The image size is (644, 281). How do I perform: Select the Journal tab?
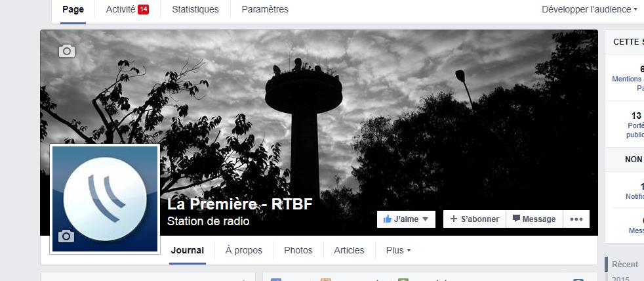pyautogui.click(x=188, y=250)
